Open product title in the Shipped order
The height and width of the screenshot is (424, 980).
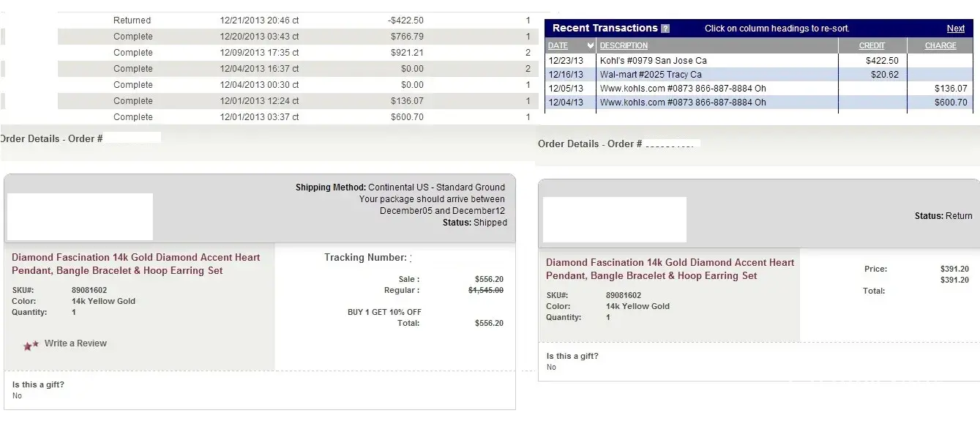[135, 264]
